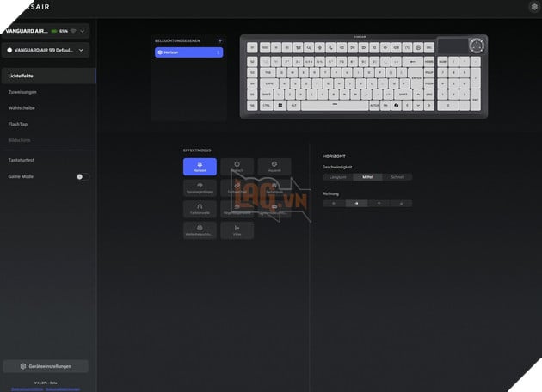Click the DEL key on keyboard preview
The width and height of the screenshot is (542, 392).
[429, 47]
